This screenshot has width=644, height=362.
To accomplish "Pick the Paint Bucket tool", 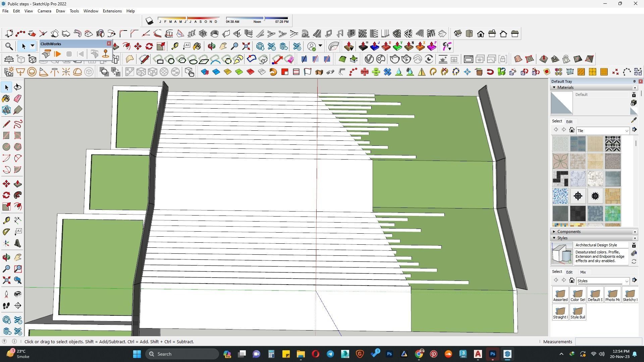I will [6, 98].
